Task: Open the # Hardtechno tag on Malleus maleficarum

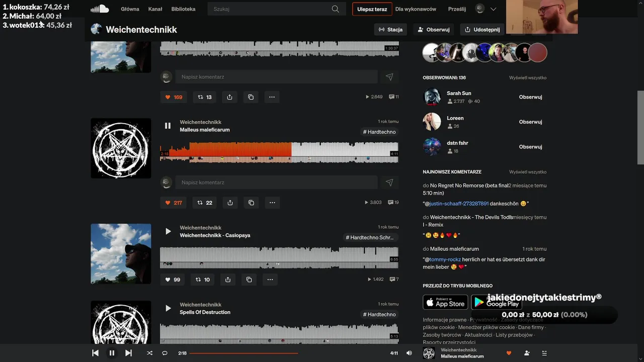Action: coord(380,132)
